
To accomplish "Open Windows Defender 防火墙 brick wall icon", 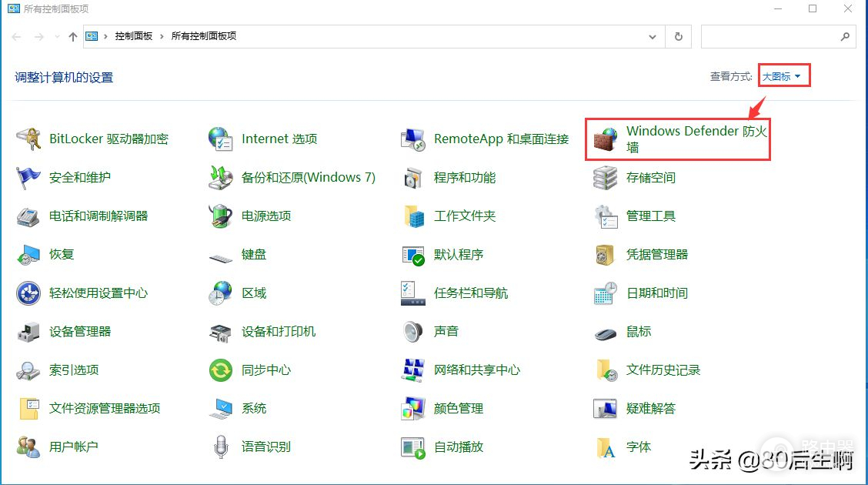I will (605, 139).
